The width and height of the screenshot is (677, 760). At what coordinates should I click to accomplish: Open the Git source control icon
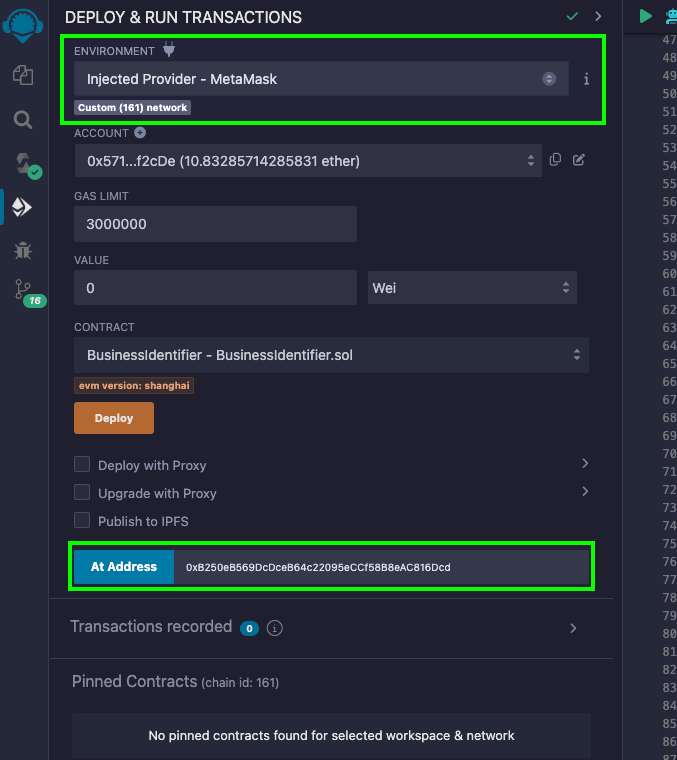(23, 291)
